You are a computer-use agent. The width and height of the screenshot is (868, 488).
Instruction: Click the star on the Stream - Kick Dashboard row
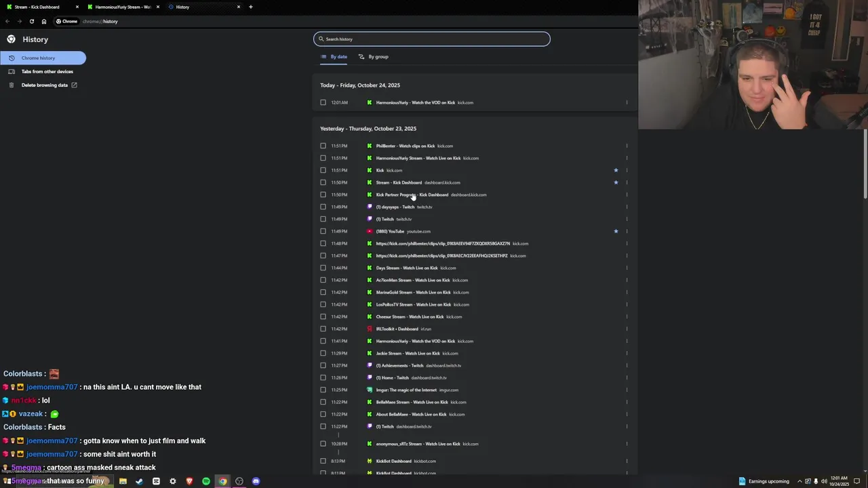pyautogui.click(x=616, y=182)
